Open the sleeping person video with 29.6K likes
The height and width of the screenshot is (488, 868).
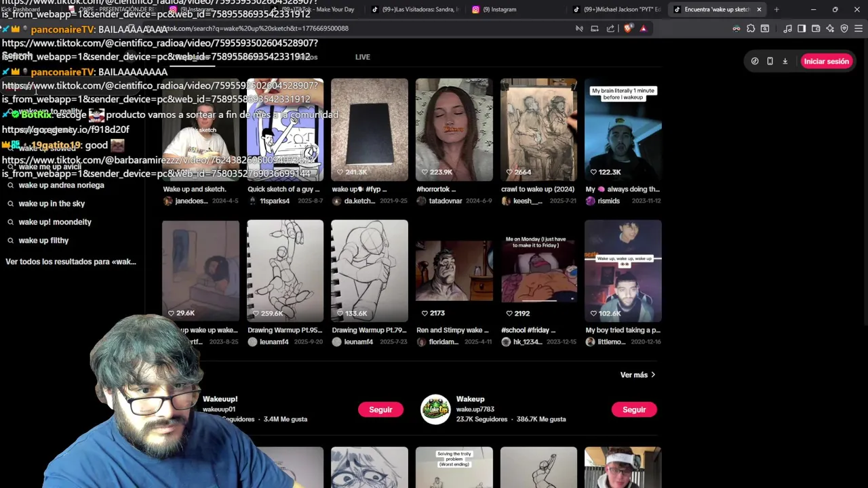click(x=201, y=270)
